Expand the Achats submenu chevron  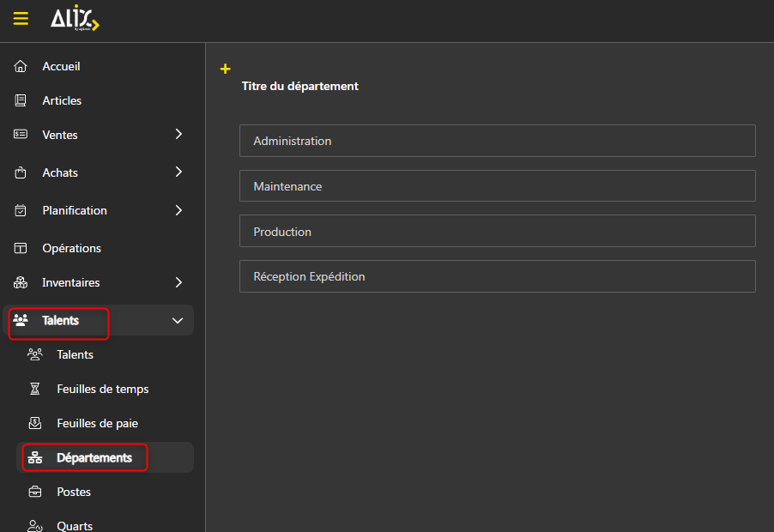(178, 172)
